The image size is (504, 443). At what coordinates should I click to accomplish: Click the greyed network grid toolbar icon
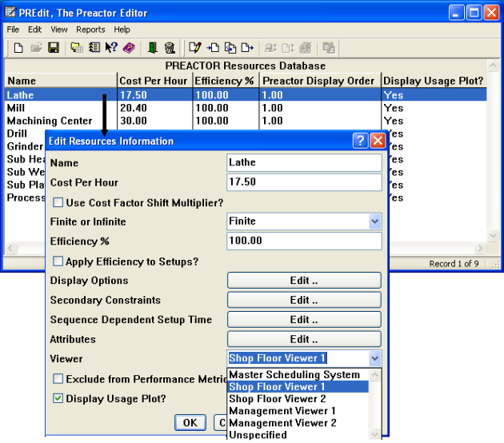click(x=306, y=48)
